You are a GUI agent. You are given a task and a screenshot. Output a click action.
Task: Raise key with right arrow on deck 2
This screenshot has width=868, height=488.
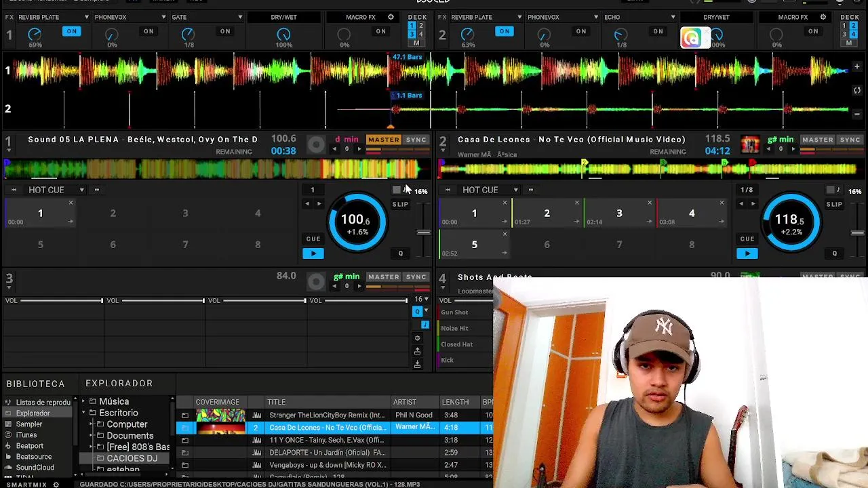(x=793, y=149)
